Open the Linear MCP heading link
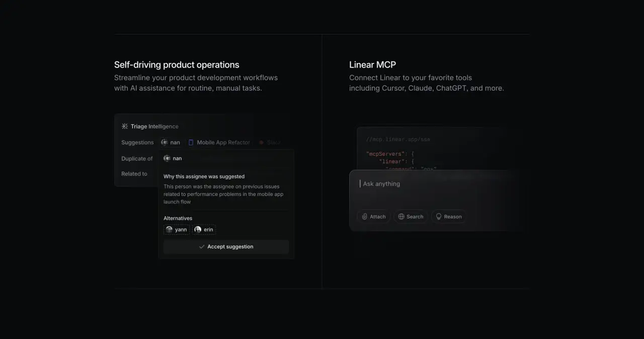 tap(372, 64)
